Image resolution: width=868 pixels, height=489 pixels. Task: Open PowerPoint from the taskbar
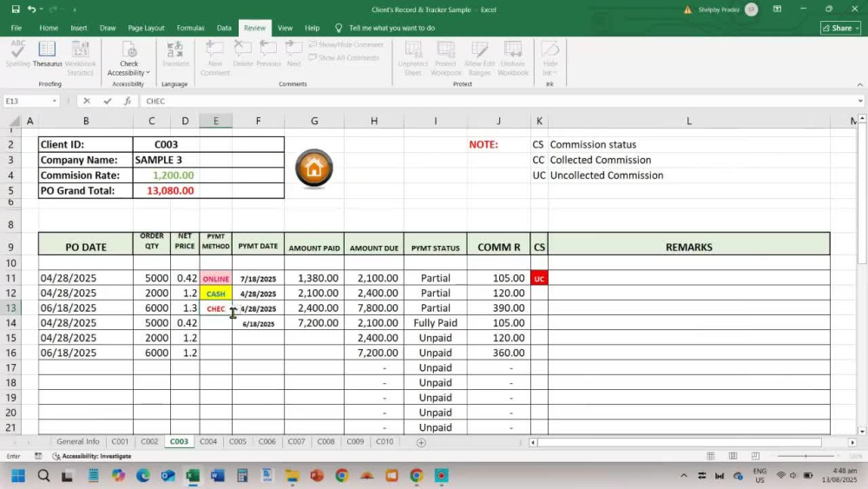[x=317, y=476]
